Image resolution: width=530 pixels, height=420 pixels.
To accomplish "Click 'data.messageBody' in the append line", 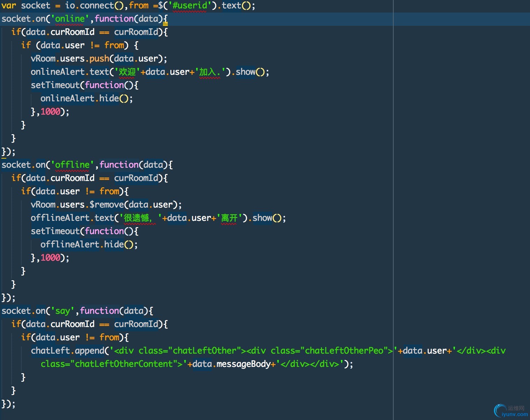I will pyautogui.click(x=231, y=364).
